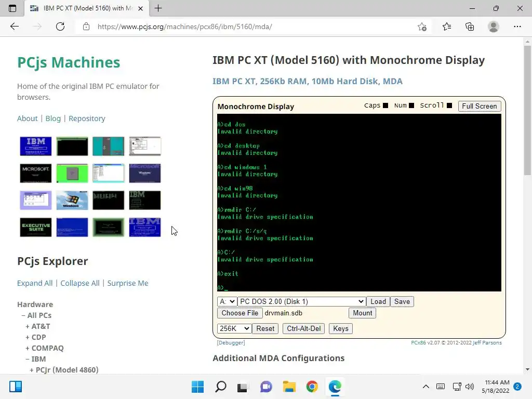This screenshot has height=399, width=532.
Task: Open the 256K memory dropdown
Action: click(x=234, y=328)
